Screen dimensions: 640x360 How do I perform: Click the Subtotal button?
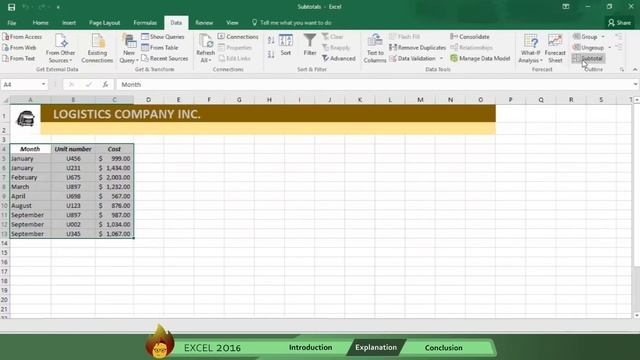[x=588, y=59]
